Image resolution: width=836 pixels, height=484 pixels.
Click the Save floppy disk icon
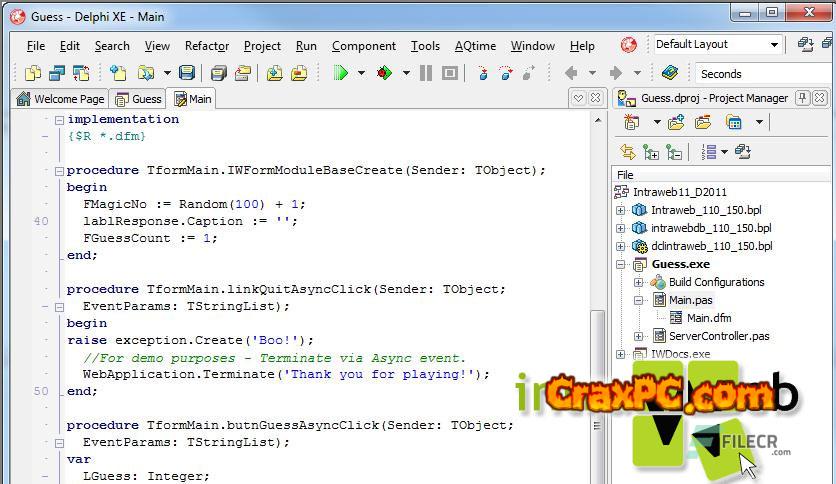pos(187,73)
